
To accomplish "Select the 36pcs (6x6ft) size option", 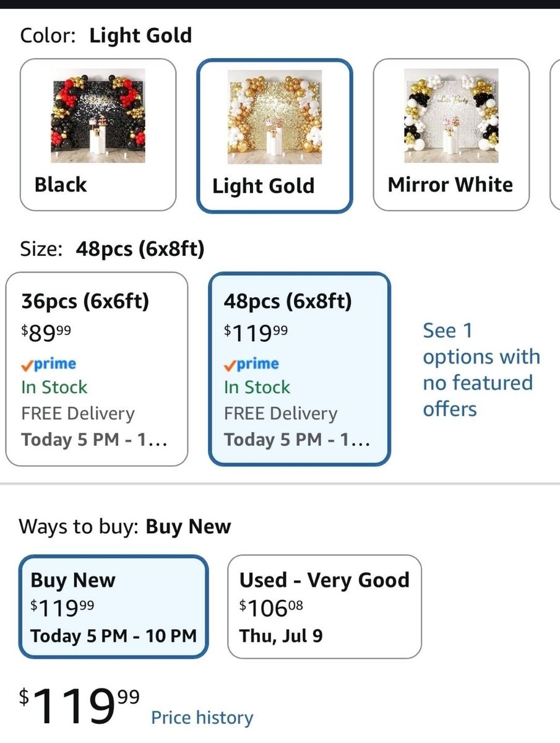I will tap(97, 369).
